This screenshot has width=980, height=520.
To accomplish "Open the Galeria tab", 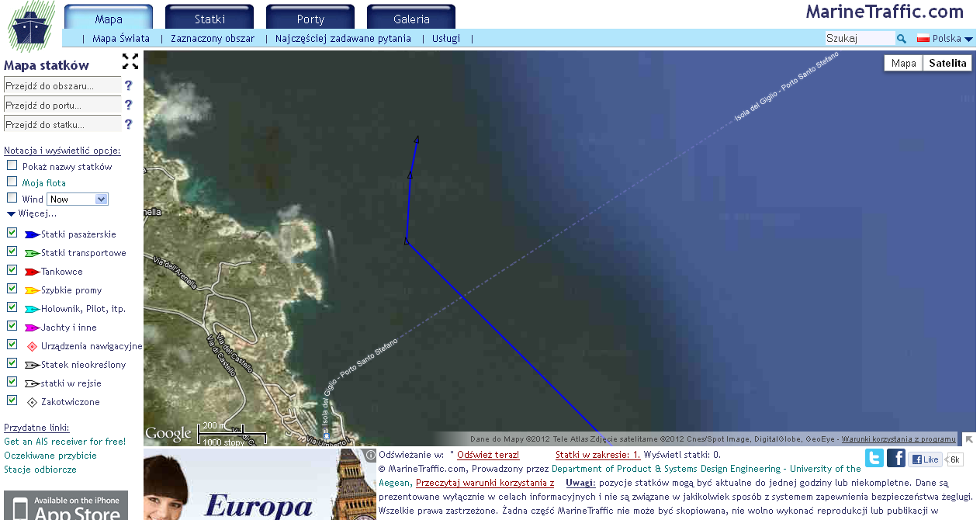I will tap(411, 19).
